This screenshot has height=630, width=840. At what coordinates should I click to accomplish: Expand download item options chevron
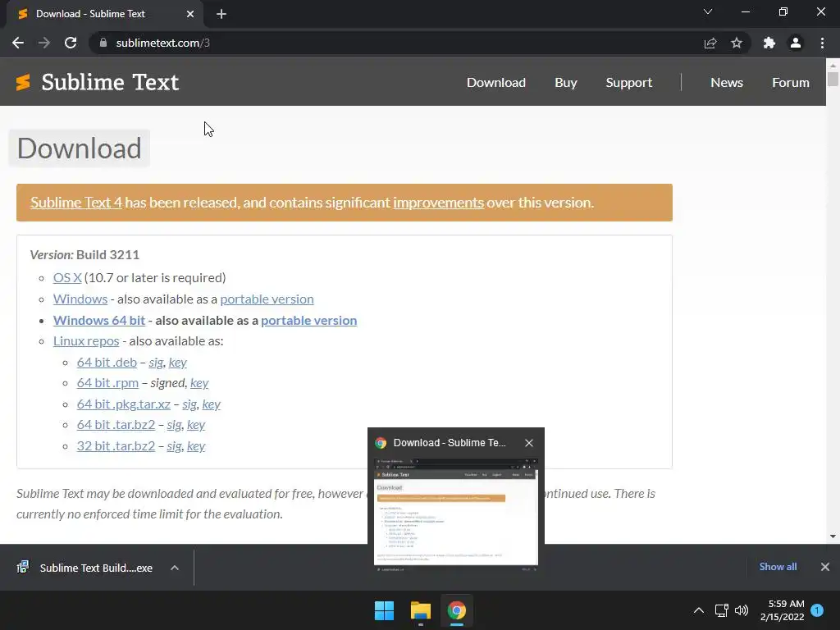point(175,568)
